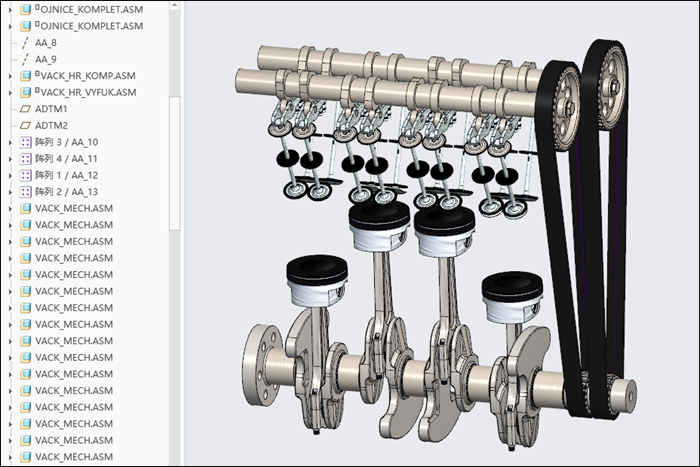The width and height of the screenshot is (700, 467).
Task: Click the pattern icon of 阵列 4 / AA_11
Action: pos(26,159)
